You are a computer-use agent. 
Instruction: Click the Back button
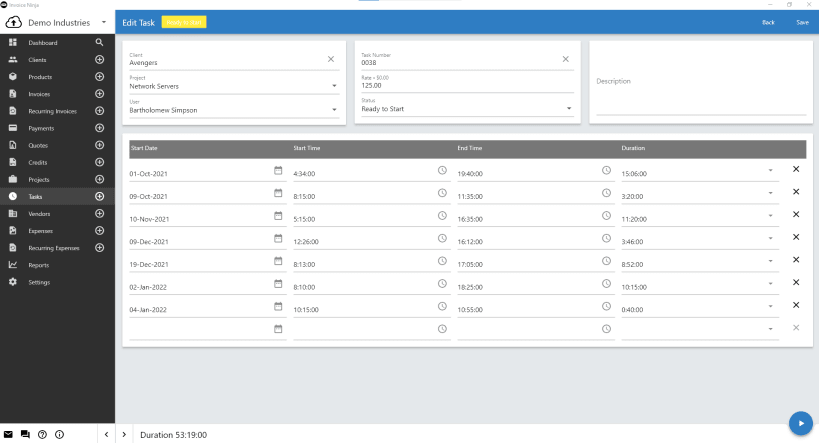(768, 22)
